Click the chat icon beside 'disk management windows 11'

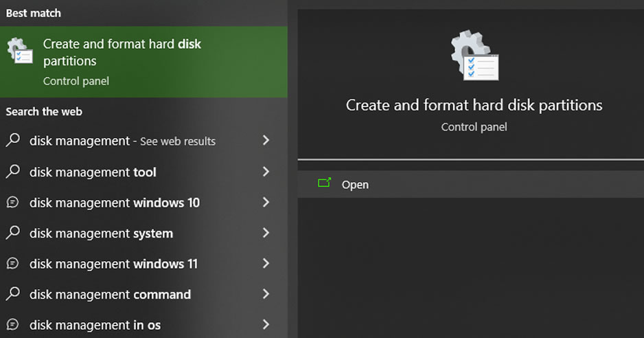click(x=13, y=263)
